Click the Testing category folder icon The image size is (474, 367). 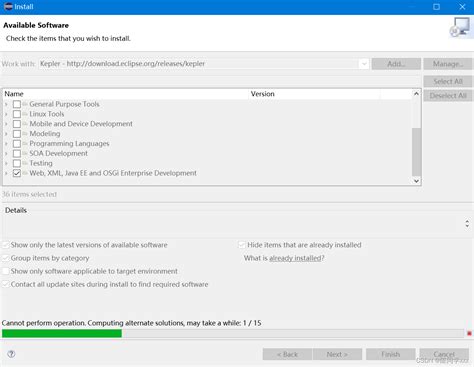tap(25, 163)
